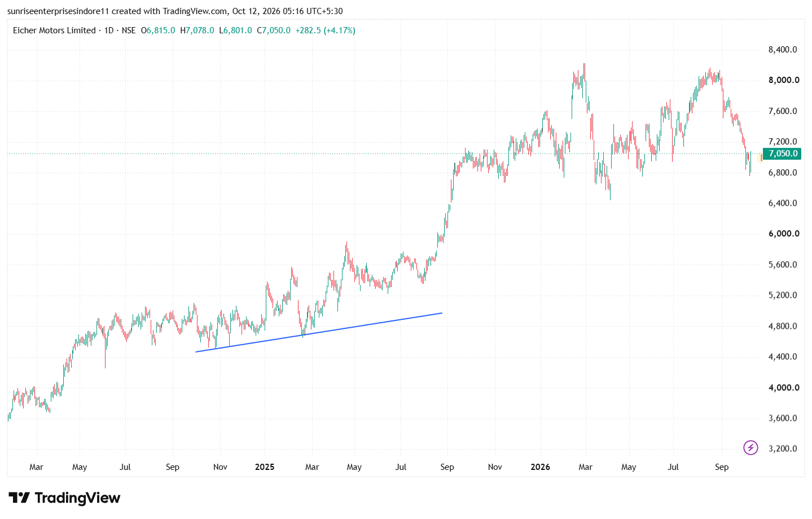Click the high value H7,078.0
The height and width of the screenshot is (519, 812).
(197, 30)
